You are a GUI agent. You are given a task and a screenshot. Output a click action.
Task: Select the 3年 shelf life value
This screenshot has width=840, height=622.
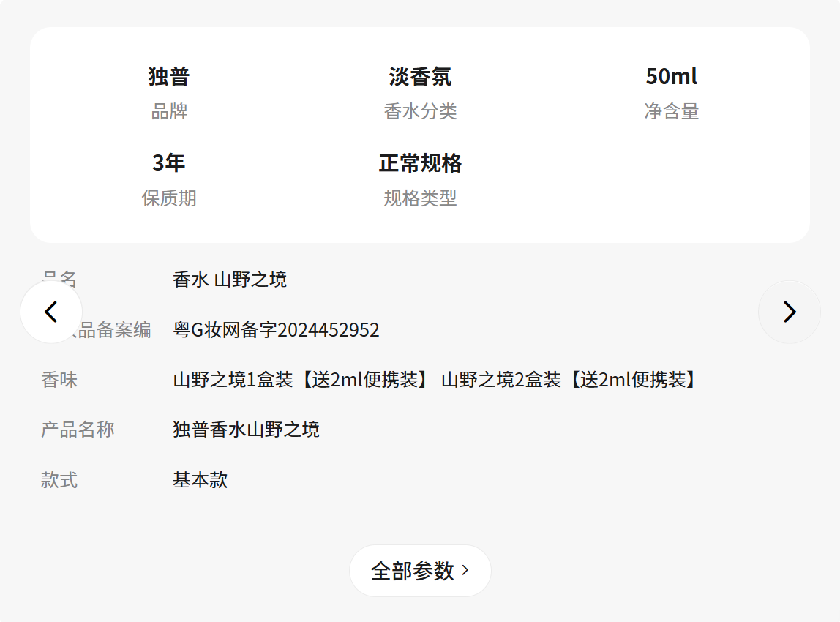(x=169, y=162)
